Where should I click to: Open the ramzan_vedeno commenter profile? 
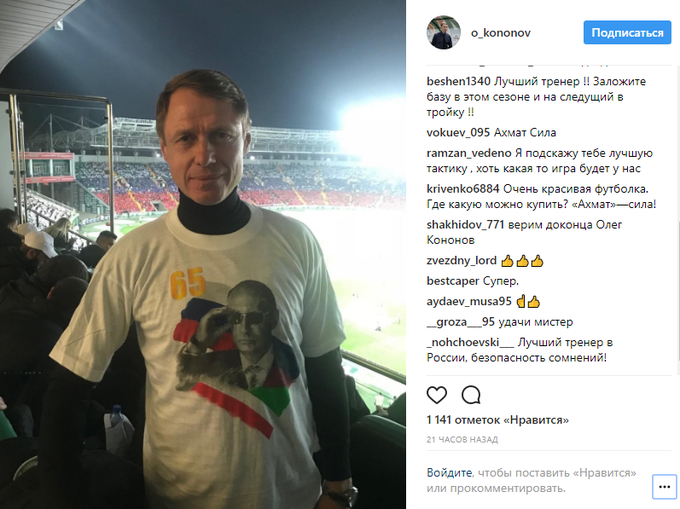coord(463,153)
